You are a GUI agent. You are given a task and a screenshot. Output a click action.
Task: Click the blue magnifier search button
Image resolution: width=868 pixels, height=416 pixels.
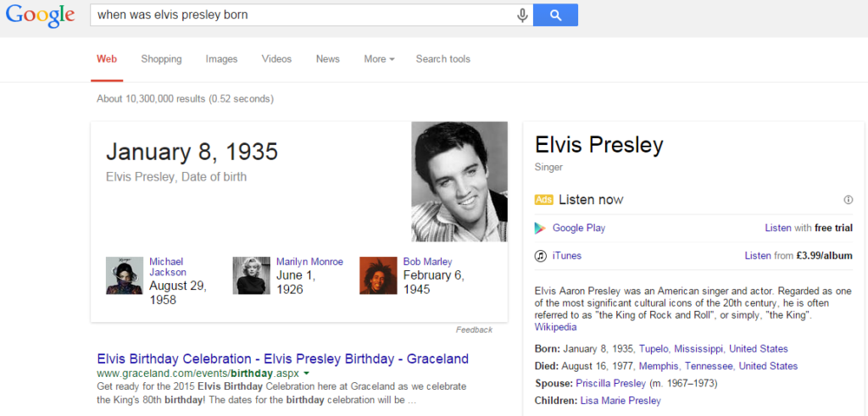pyautogui.click(x=556, y=15)
